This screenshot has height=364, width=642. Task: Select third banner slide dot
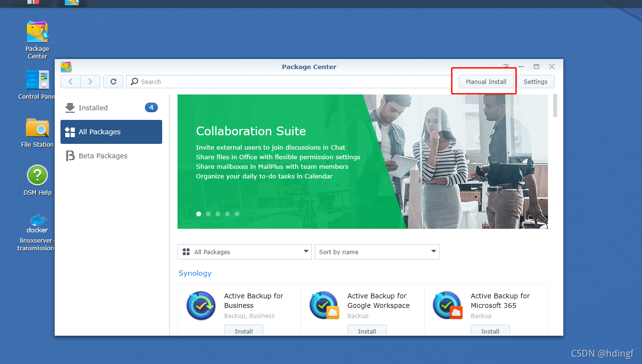click(218, 214)
